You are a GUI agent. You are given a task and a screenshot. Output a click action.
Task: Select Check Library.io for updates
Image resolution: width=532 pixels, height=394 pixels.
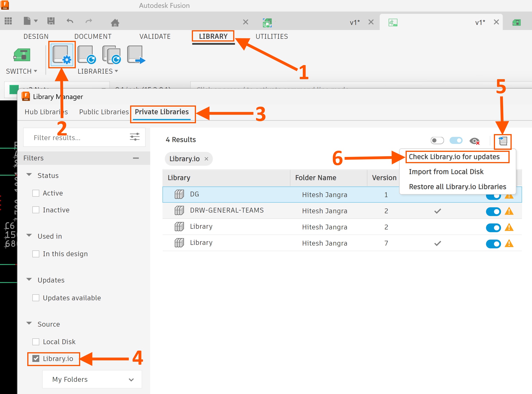[454, 157]
